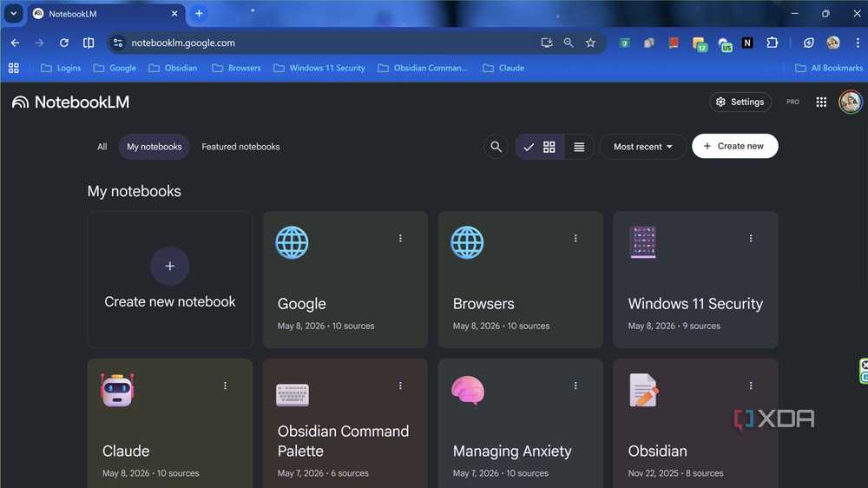Close the NotebookLM browser tab

pos(174,13)
